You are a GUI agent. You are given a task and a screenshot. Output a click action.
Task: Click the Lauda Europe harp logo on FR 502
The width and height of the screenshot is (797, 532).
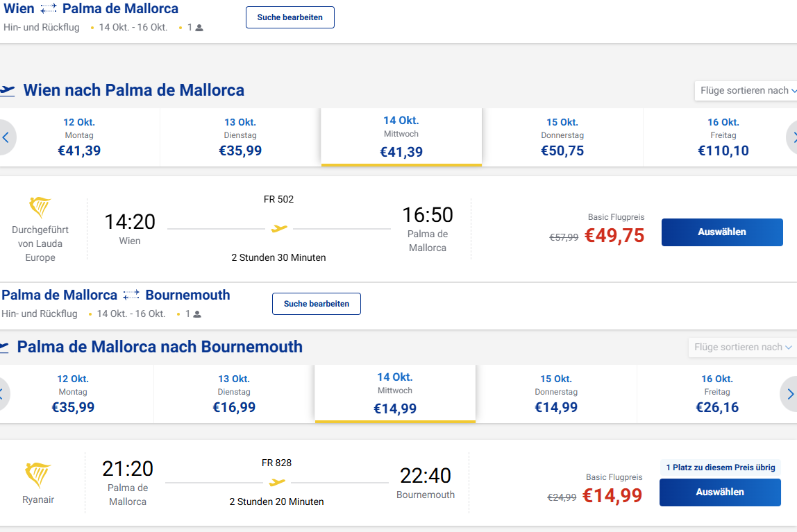click(40, 207)
